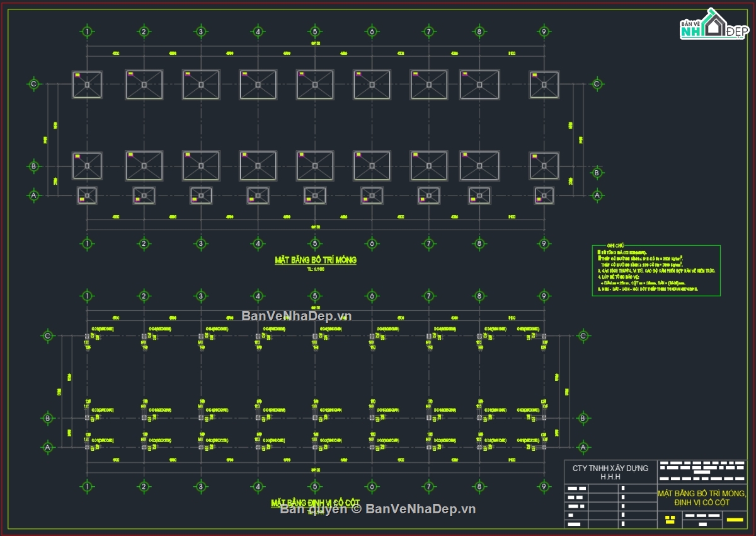The image size is (756, 536).
Task: Select the note line starting "3. CÁC KÍCH THƯỚC"
Action: pyautogui.click(x=655, y=271)
